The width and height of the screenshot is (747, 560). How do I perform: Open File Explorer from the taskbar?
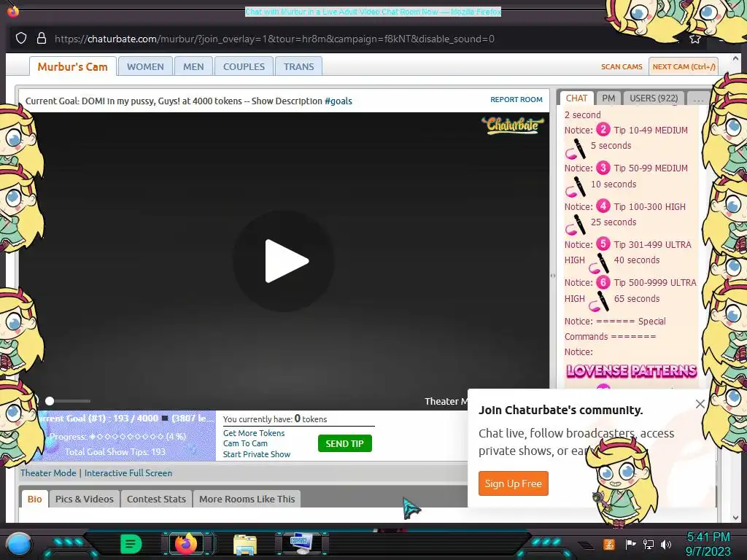[245, 544]
